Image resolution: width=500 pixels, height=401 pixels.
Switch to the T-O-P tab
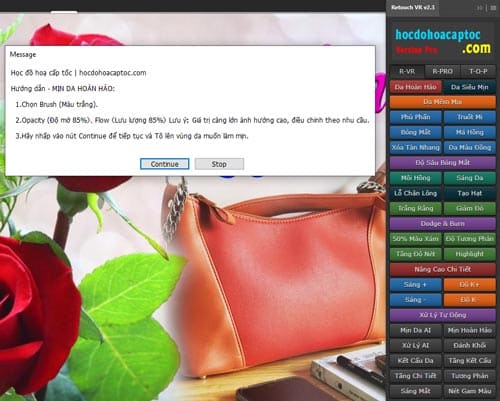pyautogui.click(x=478, y=71)
